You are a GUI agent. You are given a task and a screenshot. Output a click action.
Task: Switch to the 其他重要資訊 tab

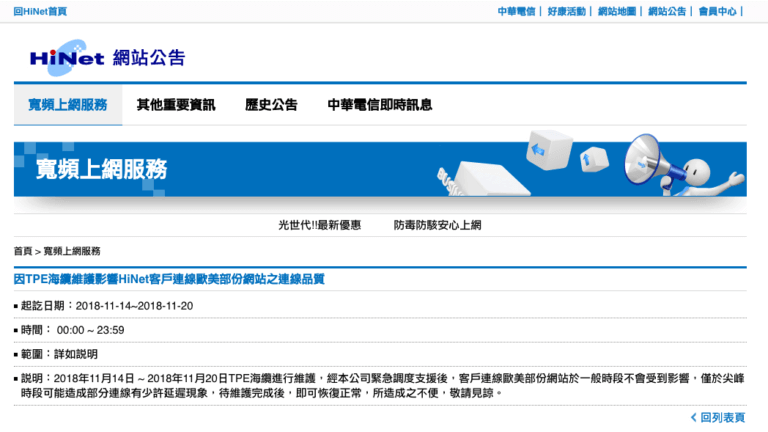(x=176, y=105)
